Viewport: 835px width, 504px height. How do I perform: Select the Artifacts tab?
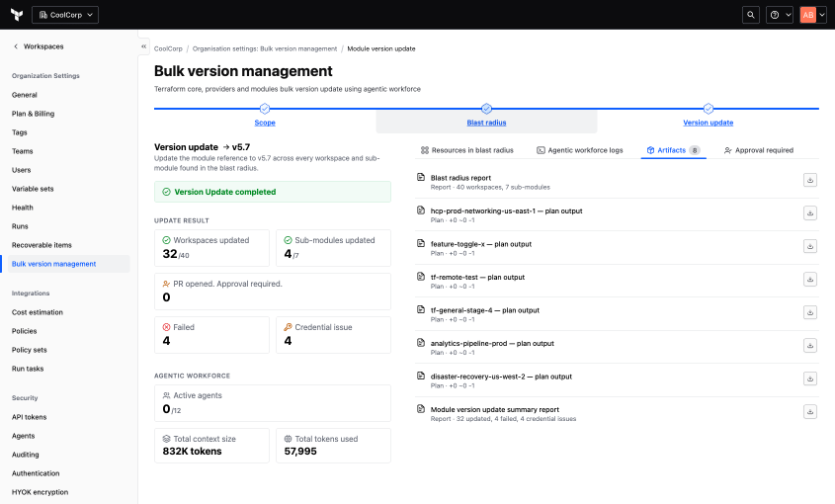pos(674,150)
